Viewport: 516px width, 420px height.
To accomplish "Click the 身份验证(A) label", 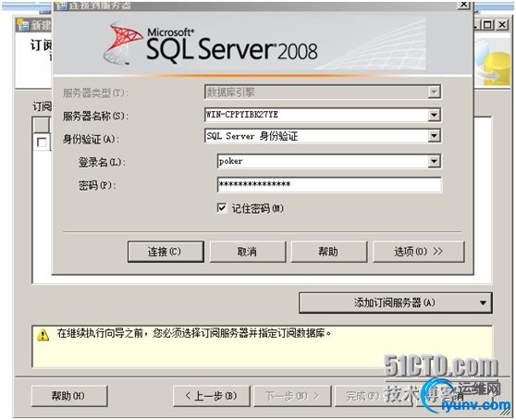I will (91, 139).
